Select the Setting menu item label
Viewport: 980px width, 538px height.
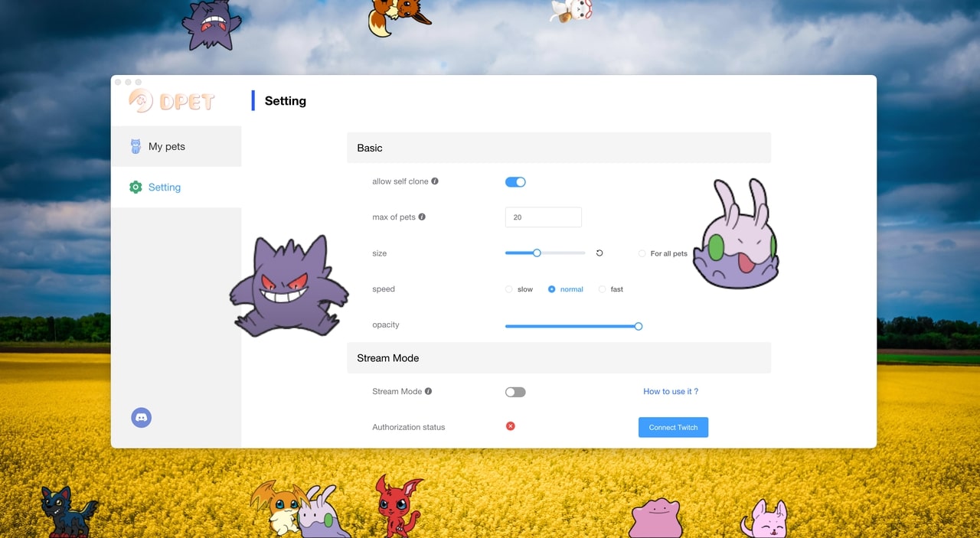tap(165, 187)
